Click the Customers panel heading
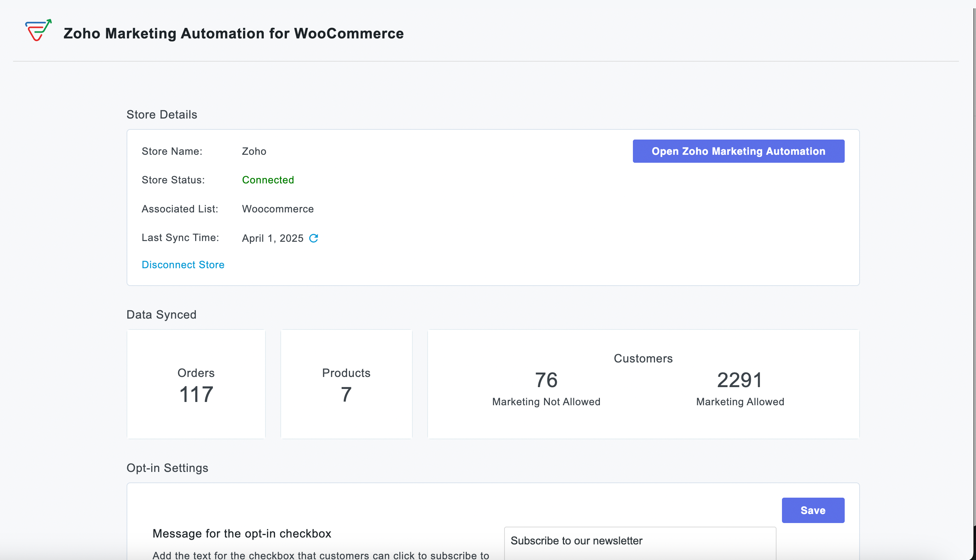This screenshot has width=976, height=560. click(643, 358)
